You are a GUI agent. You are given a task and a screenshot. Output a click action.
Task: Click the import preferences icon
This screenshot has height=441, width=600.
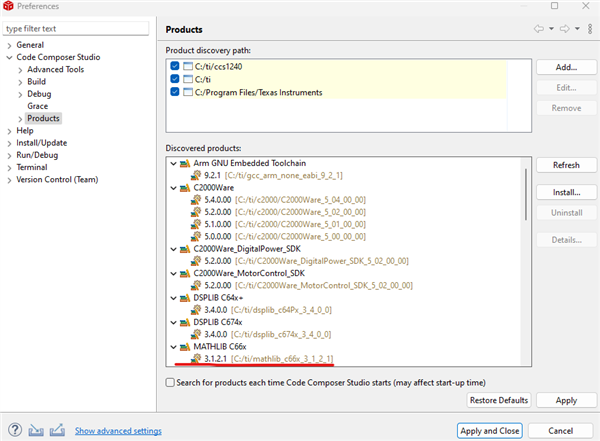36,431
